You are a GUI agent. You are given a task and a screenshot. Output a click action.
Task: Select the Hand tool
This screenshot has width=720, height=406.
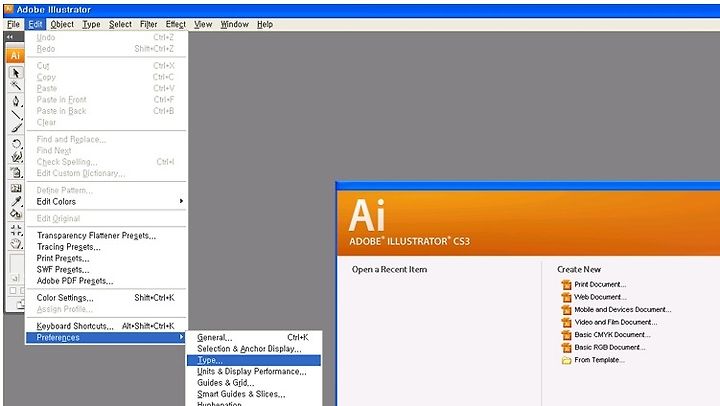16,243
